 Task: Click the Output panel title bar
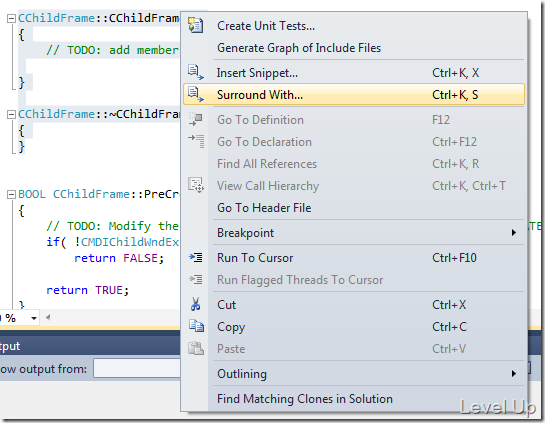tap(90, 346)
